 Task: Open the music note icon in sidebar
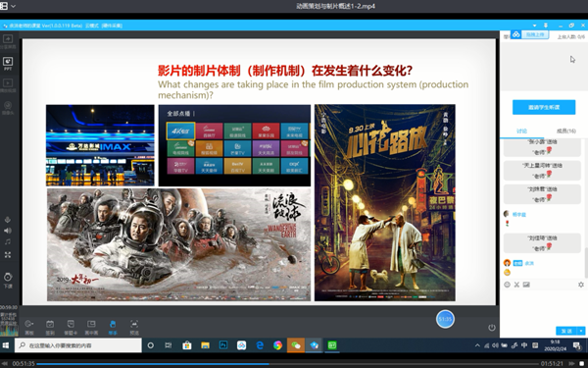[x=8, y=241]
